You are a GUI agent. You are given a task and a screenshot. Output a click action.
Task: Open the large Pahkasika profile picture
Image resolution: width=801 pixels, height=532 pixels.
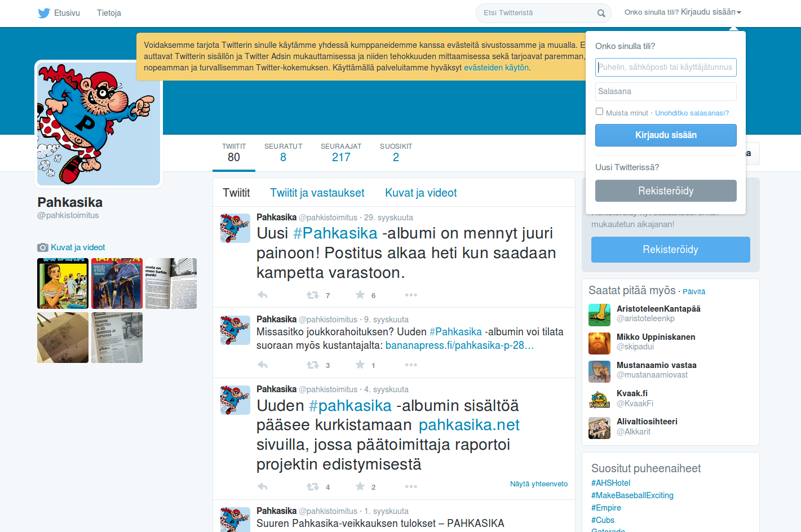point(99,124)
